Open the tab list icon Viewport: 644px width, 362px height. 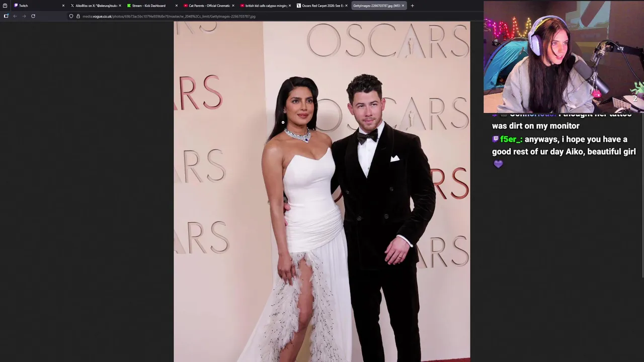pyautogui.click(x=5, y=6)
